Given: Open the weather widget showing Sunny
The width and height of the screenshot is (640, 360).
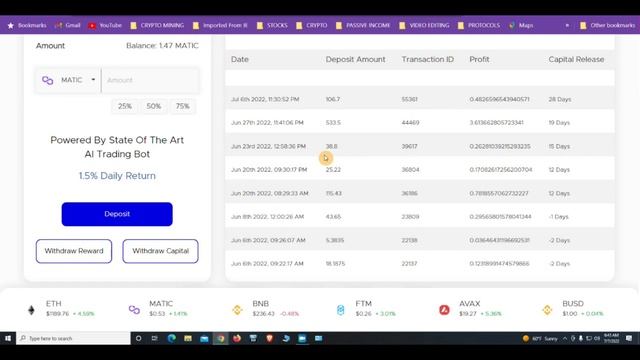Looking at the screenshot, I should (x=541, y=338).
